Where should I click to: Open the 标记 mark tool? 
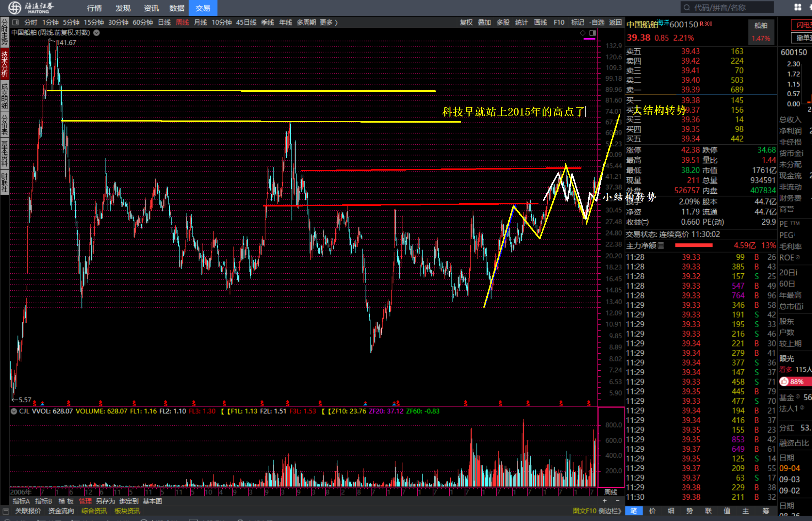[578, 22]
